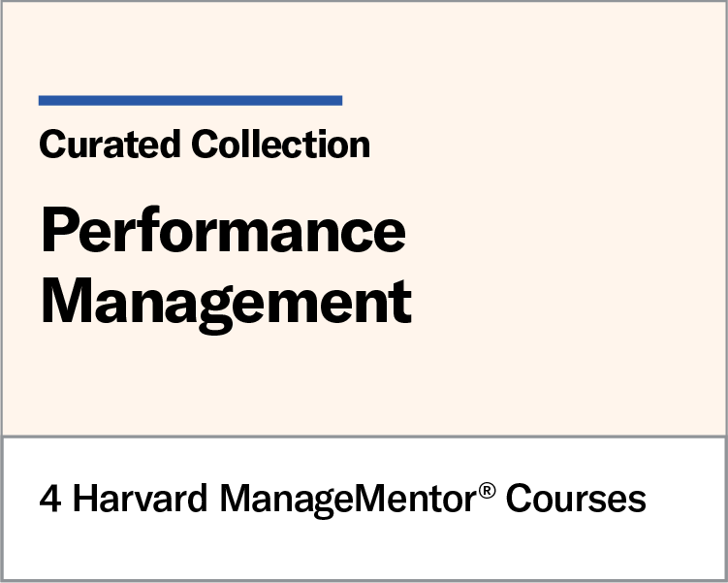This screenshot has height=583, width=728.
Task: Click the numeral 4 in the footer
Action: (50, 499)
